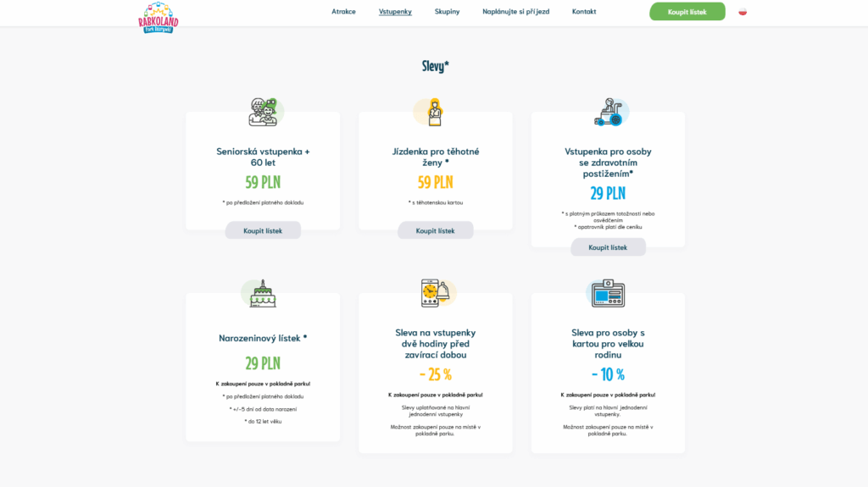Click the Rabkoland logo in the header

[159, 16]
